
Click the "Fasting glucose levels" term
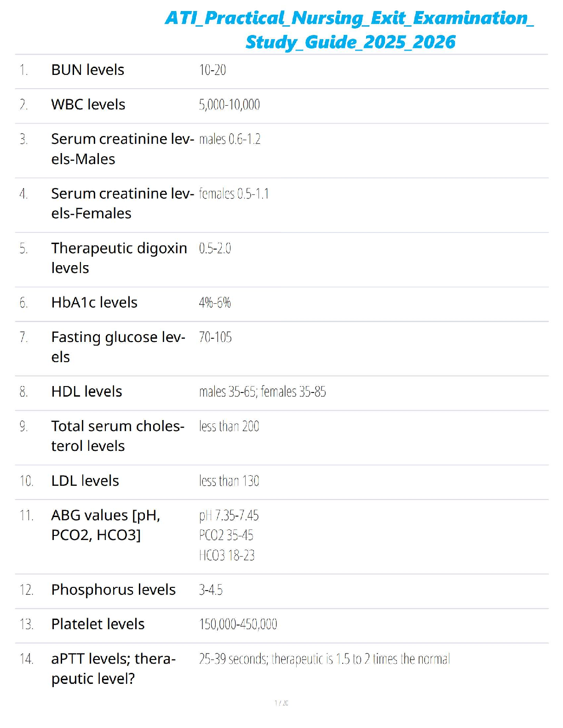(118, 347)
